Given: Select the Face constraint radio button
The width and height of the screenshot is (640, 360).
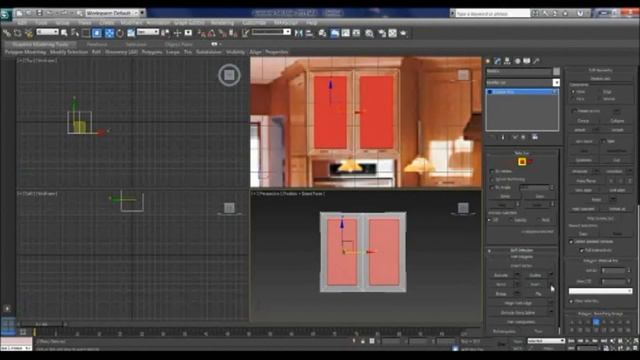Looking at the screenshot, I should click(573, 99).
